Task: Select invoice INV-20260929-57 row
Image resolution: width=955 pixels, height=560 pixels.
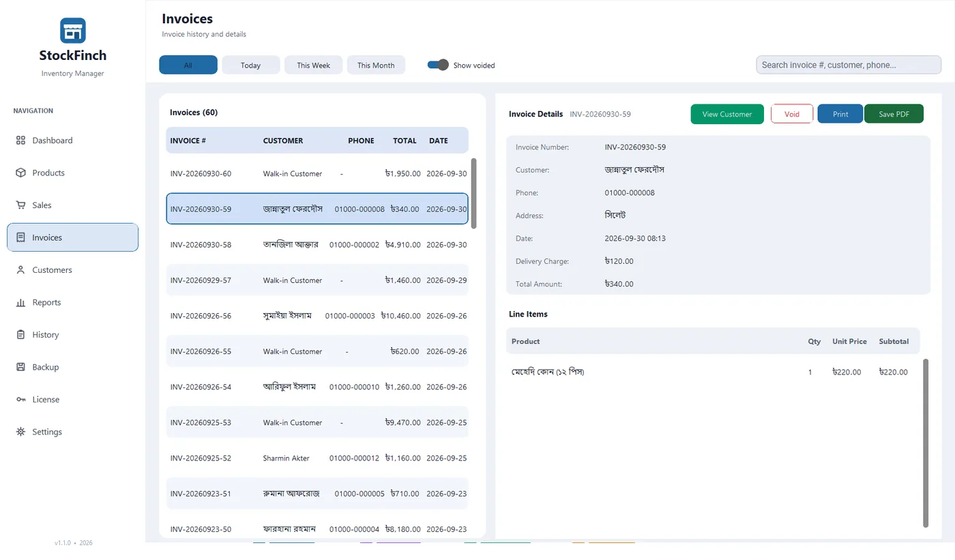Action: coord(317,280)
